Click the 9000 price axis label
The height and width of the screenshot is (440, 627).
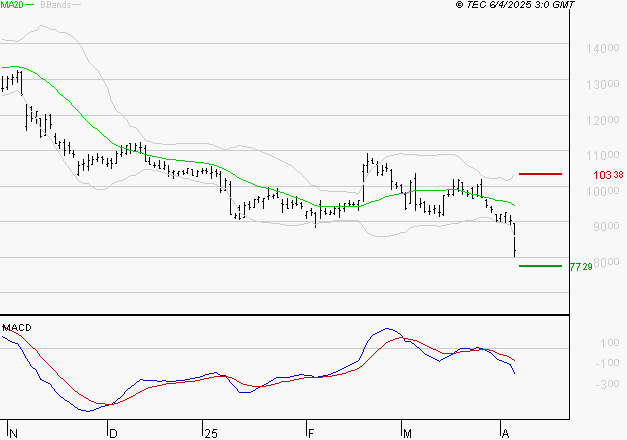click(606, 226)
